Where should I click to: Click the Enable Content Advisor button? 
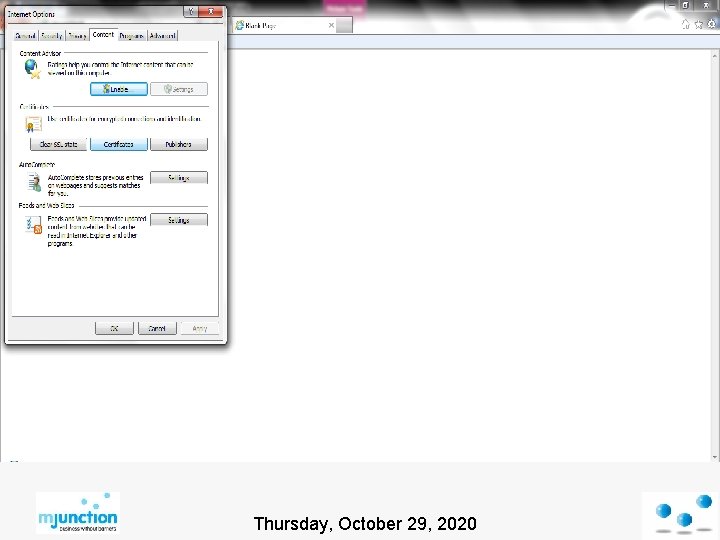[x=118, y=89]
